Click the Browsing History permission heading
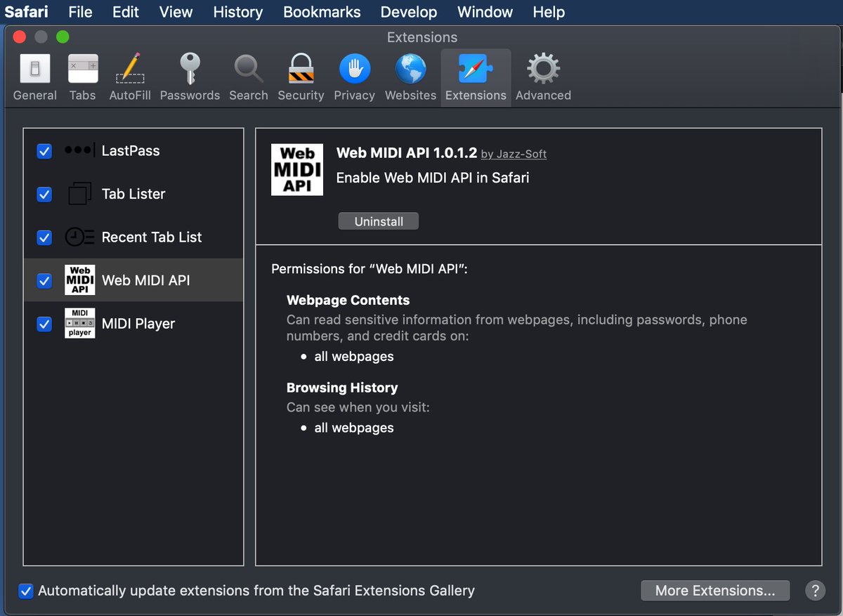 click(x=342, y=388)
